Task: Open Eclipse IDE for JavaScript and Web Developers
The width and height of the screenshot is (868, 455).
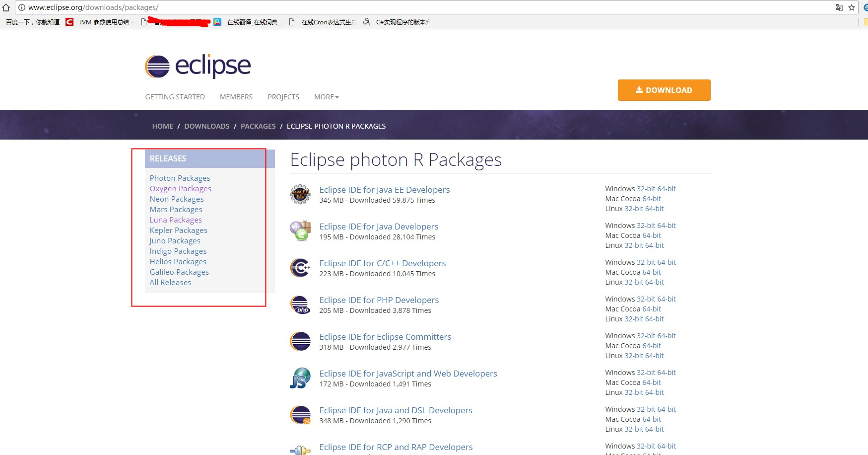Action: point(408,374)
